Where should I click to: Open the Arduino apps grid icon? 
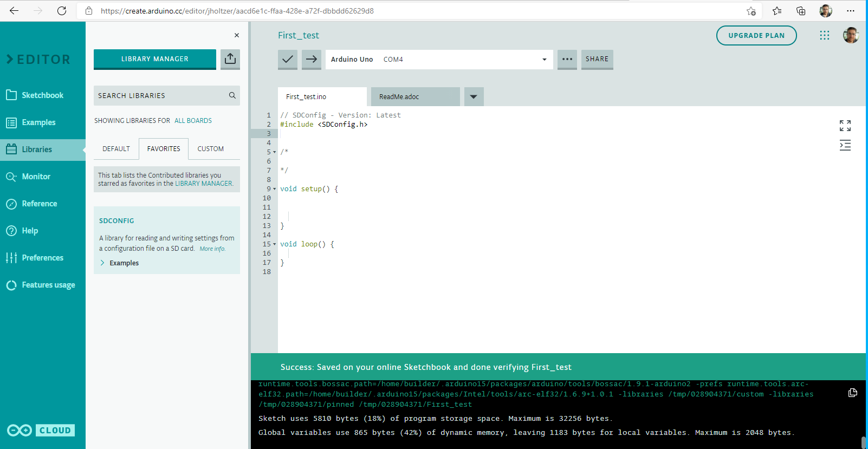point(825,35)
